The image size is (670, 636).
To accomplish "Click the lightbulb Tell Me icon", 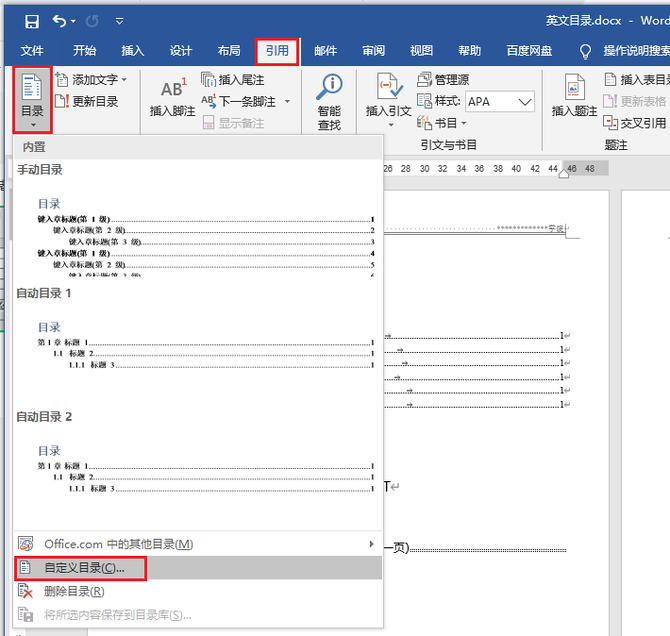I will click(x=585, y=52).
